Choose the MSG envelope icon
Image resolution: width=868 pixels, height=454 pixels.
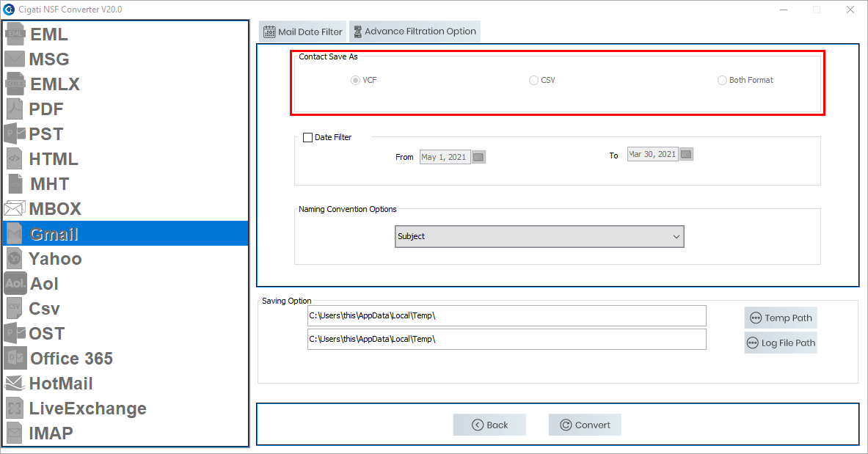[x=15, y=59]
